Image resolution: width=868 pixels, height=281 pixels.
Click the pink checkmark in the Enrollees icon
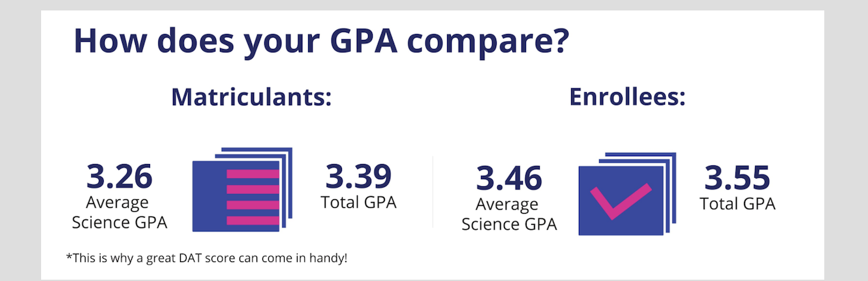point(620,200)
